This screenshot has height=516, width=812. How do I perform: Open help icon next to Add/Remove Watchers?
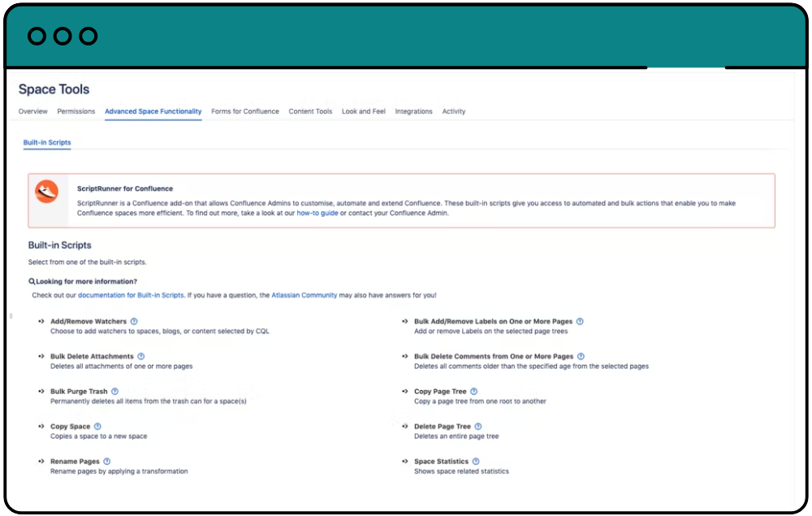tap(134, 321)
